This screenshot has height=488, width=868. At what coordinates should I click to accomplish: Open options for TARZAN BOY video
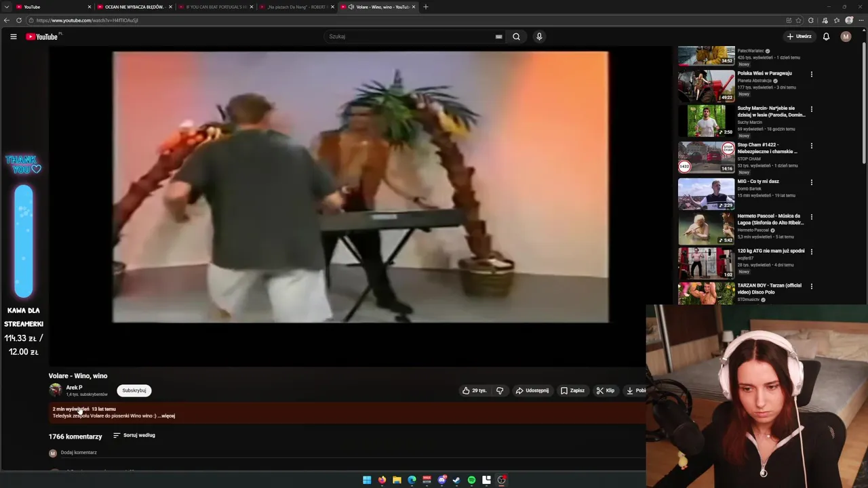(x=812, y=287)
